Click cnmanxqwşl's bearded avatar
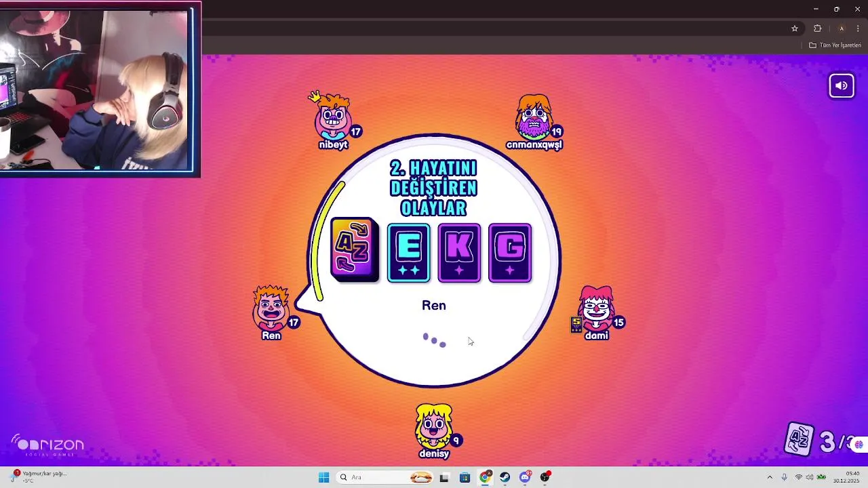 (x=534, y=117)
